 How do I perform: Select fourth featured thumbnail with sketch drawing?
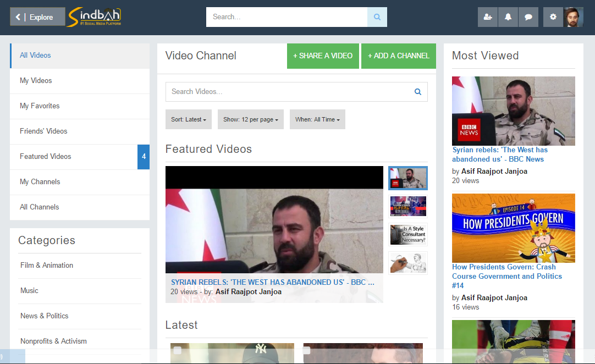408,263
